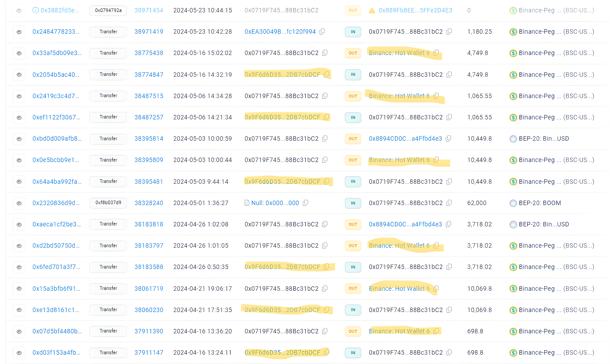
Task: Click OUT badge for block 38183818
Action: click(353, 224)
